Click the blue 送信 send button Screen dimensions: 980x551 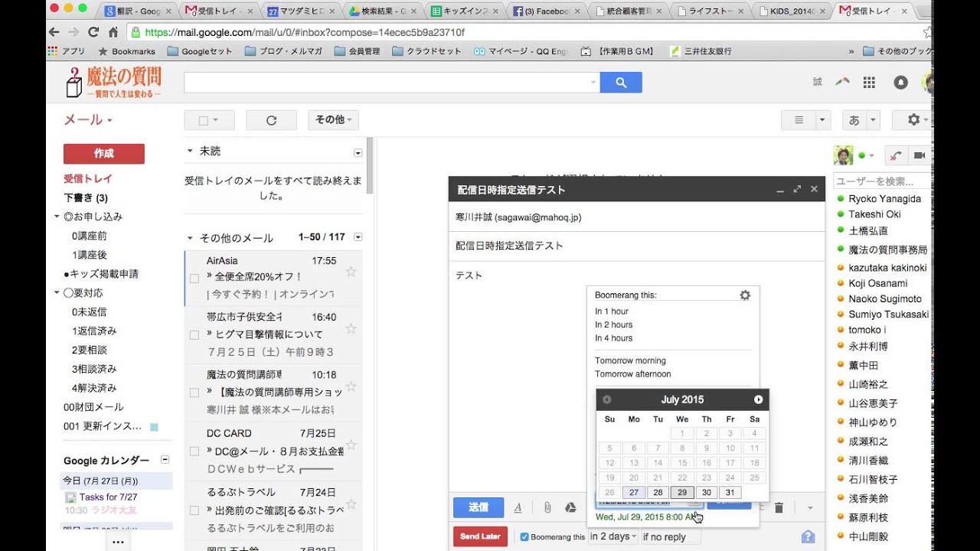pyautogui.click(x=479, y=507)
